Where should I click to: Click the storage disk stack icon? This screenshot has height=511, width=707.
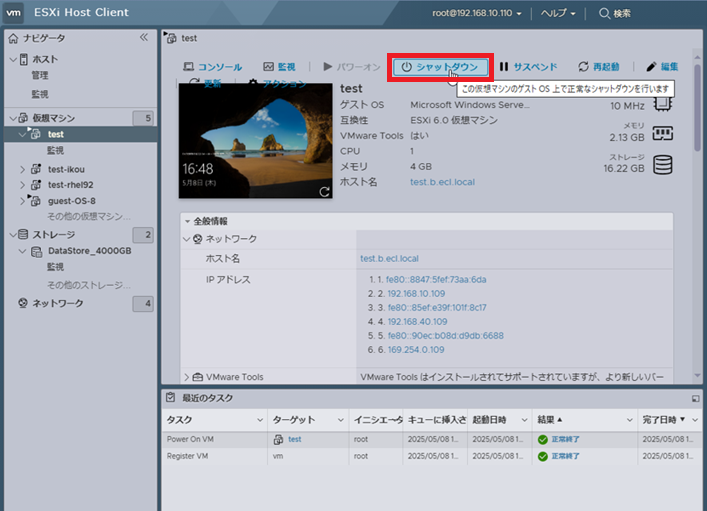[x=663, y=165]
